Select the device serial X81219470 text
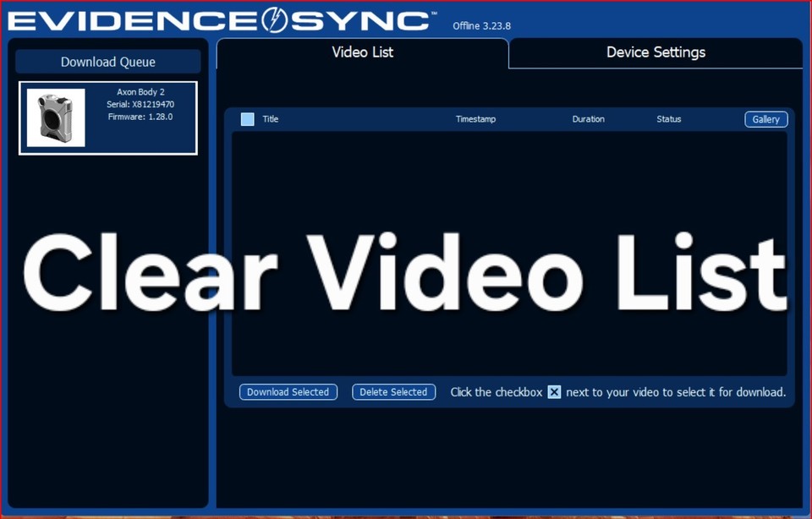 tap(140, 104)
